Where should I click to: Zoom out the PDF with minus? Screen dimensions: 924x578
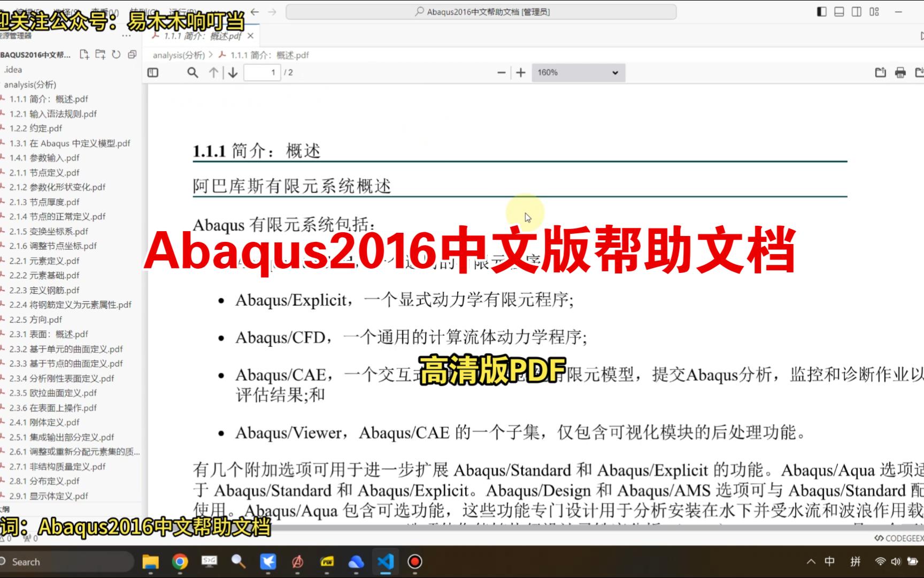click(x=501, y=72)
